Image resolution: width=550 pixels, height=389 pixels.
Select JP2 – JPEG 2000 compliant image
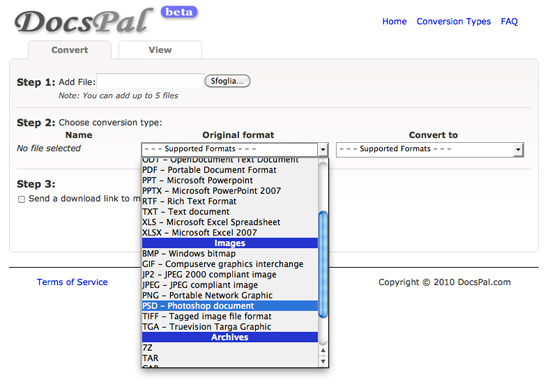(x=230, y=275)
